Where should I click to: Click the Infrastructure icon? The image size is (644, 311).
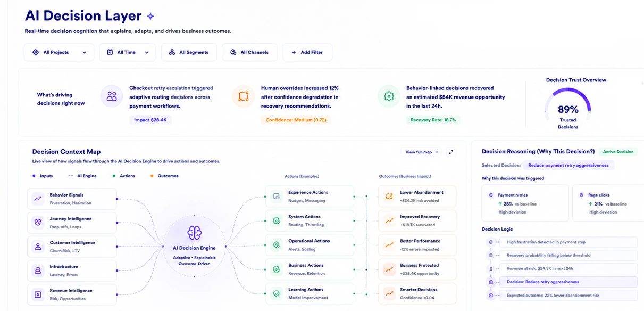[38, 271]
